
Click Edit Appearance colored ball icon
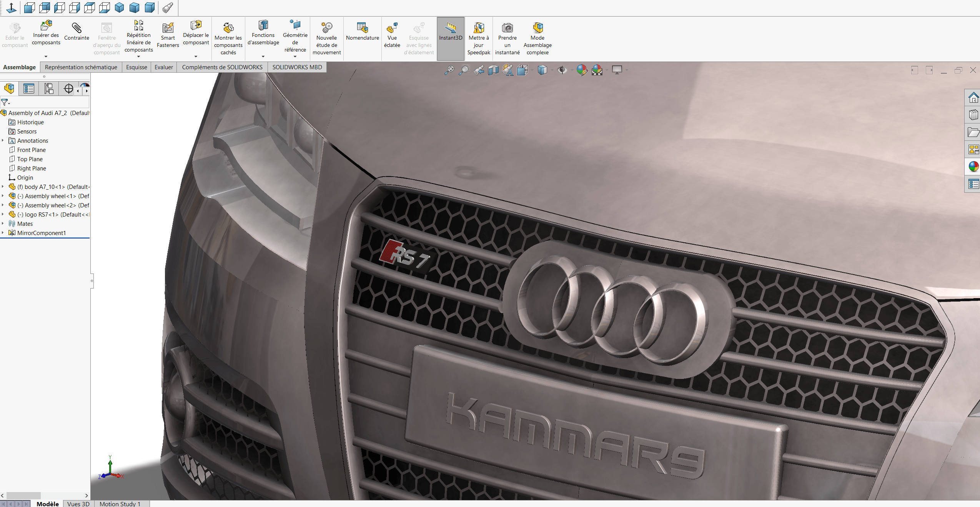tap(582, 70)
